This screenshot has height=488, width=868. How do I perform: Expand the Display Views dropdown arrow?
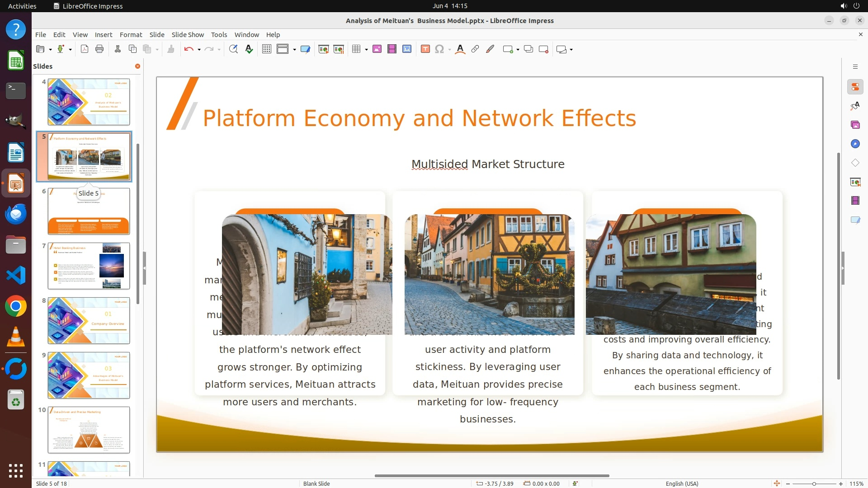294,50
